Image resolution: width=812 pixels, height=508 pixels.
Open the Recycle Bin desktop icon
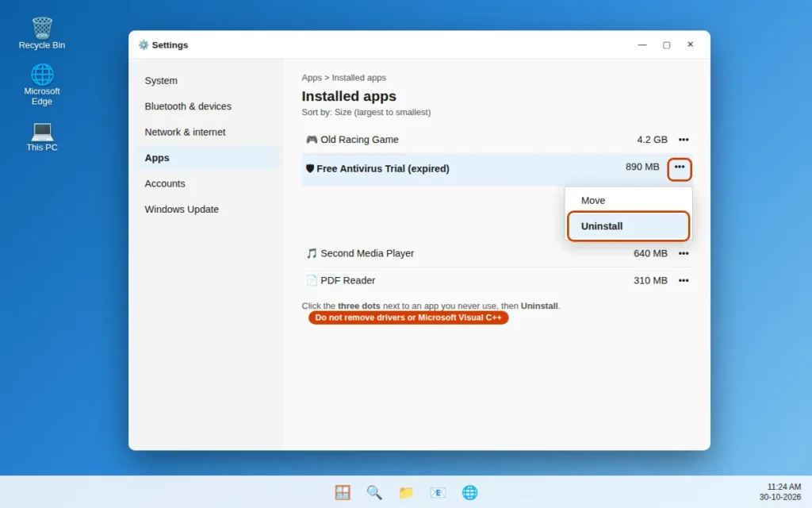coord(42,33)
